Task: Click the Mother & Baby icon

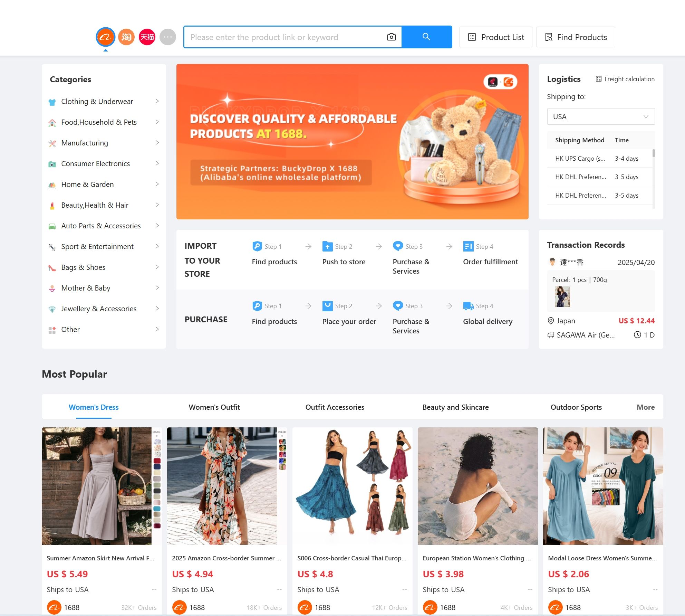Action: 52,288
